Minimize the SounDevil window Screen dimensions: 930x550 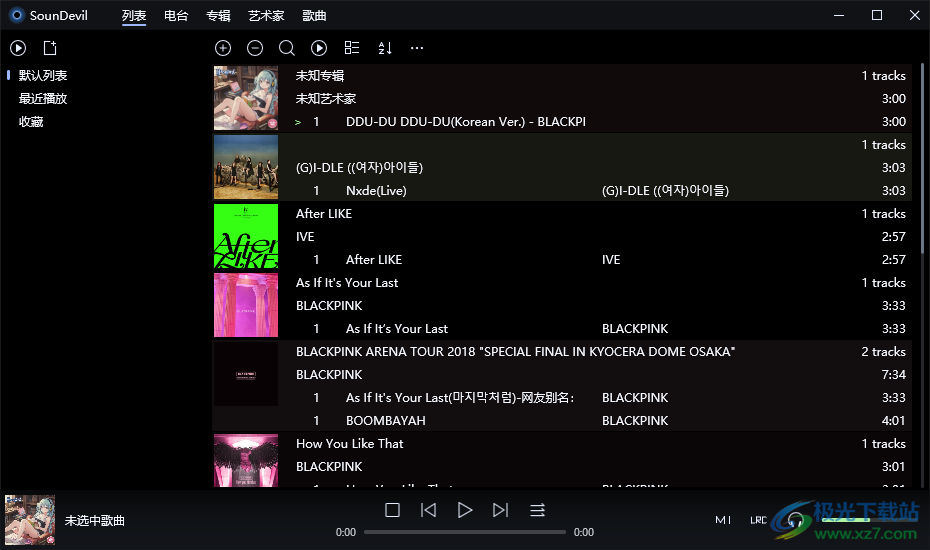coord(839,15)
